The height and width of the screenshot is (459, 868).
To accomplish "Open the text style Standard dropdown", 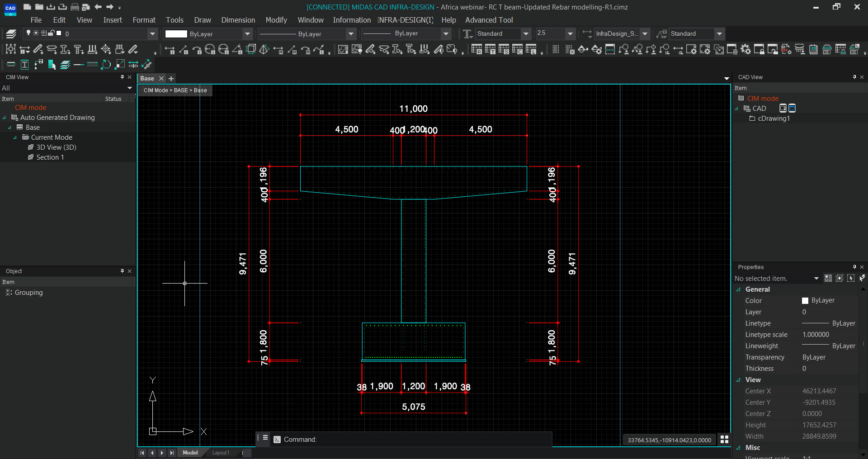I will click(526, 33).
